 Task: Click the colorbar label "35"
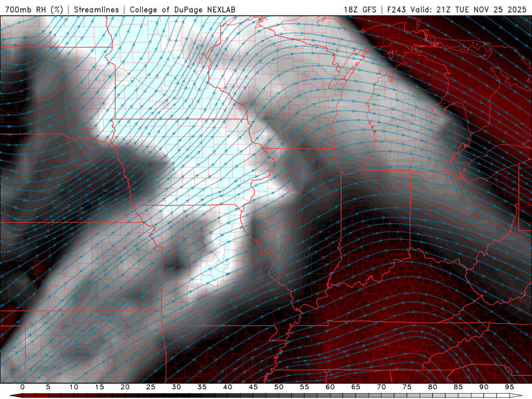[x=202, y=387]
